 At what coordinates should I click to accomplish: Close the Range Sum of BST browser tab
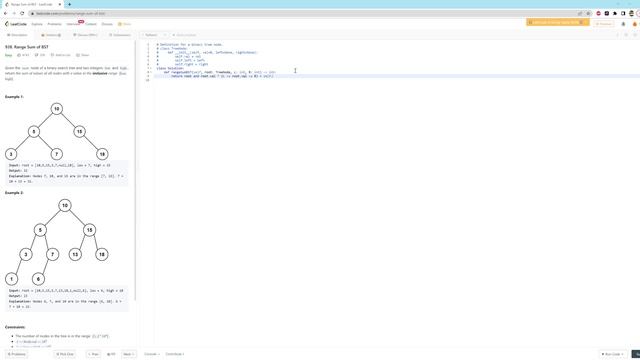[x=60, y=4]
